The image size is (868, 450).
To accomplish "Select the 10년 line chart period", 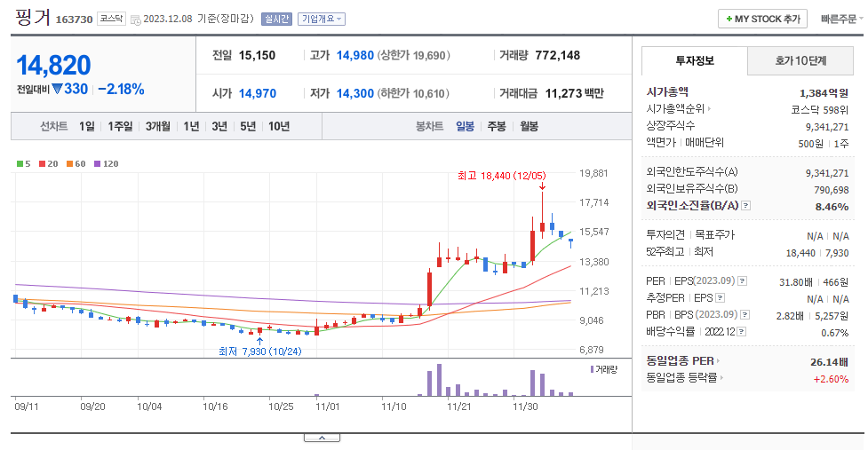I will [279, 127].
